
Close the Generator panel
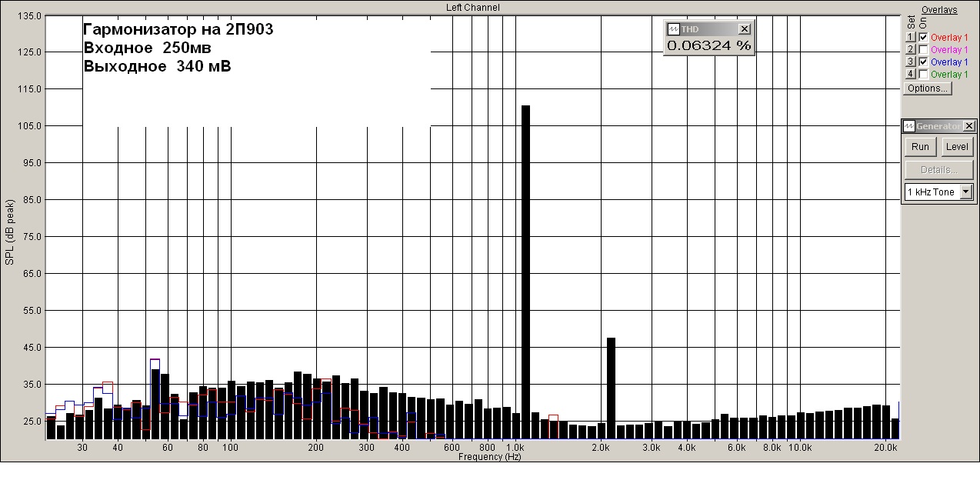(x=969, y=126)
